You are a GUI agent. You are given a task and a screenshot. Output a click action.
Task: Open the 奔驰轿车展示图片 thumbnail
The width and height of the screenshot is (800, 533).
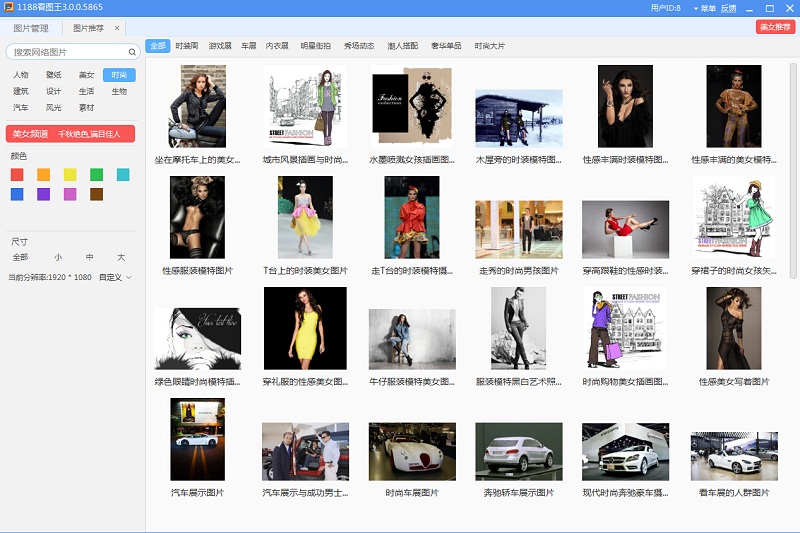click(x=518, y=452)
